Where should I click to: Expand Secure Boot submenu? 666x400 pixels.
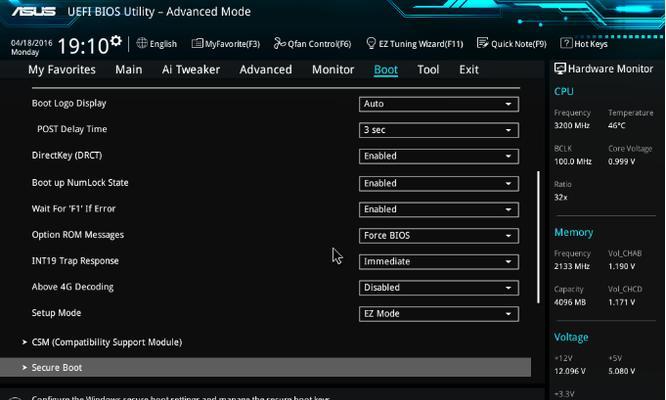(x=265, y=367)
